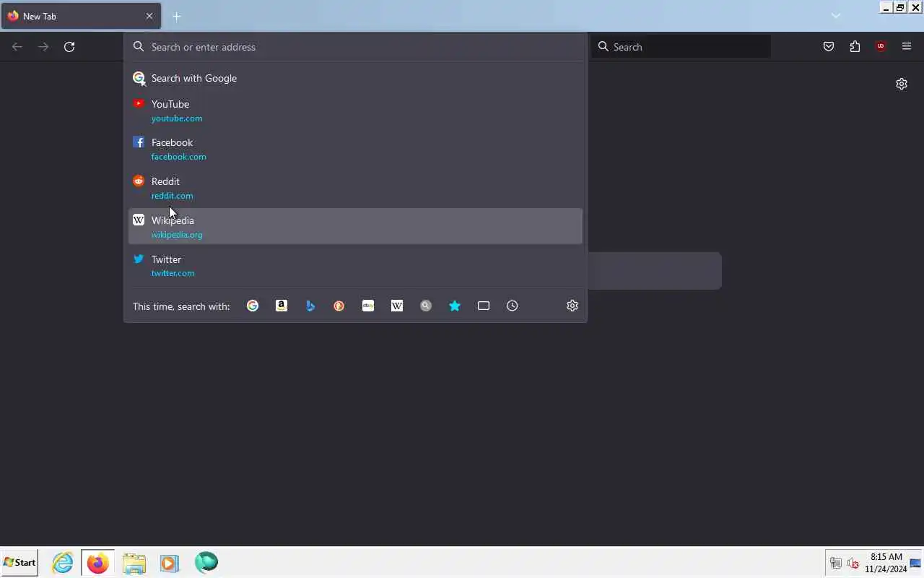The height and width of the screenshot is (578, 924).
Task: Open new tab page customize gear
Action: click(x=902, y=84)
